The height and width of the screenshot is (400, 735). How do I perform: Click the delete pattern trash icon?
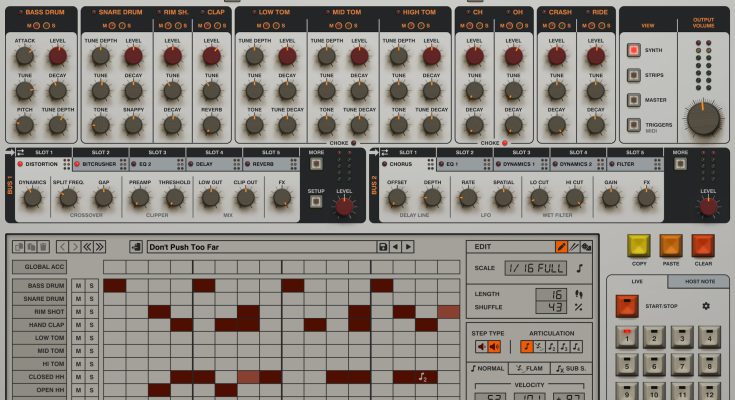click(44, 246)
